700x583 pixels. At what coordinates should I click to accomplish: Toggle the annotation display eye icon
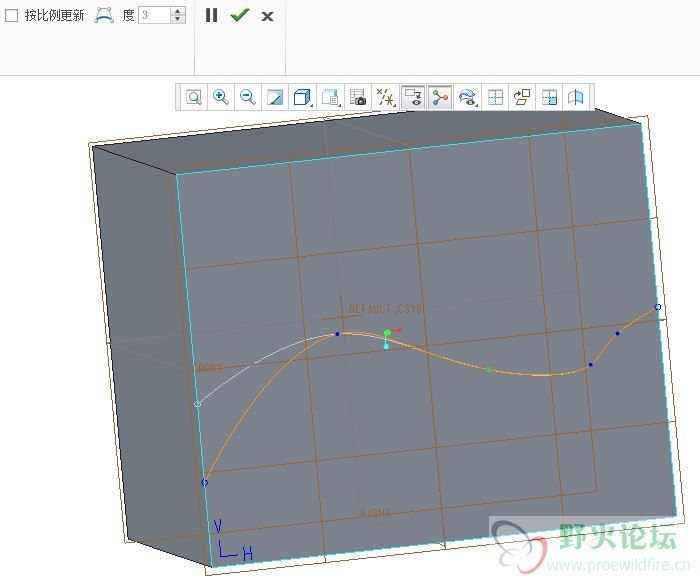click(x=413, y=97)
